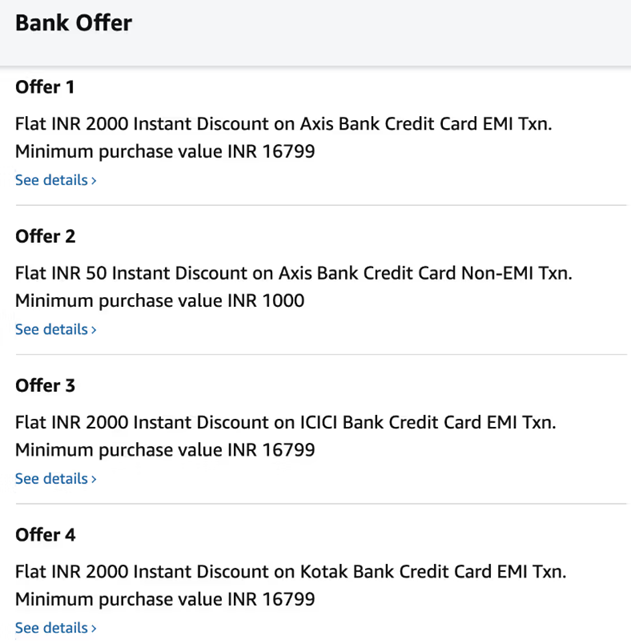
Task: Select the Offer 2 heading
Action: (45, 236)
